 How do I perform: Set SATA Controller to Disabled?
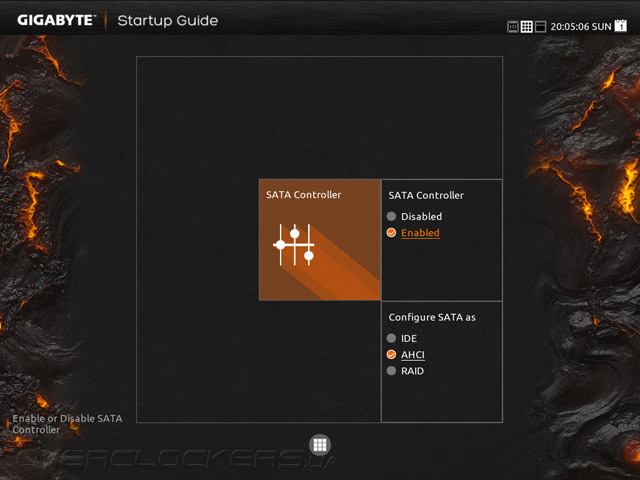tap(414, 216)
